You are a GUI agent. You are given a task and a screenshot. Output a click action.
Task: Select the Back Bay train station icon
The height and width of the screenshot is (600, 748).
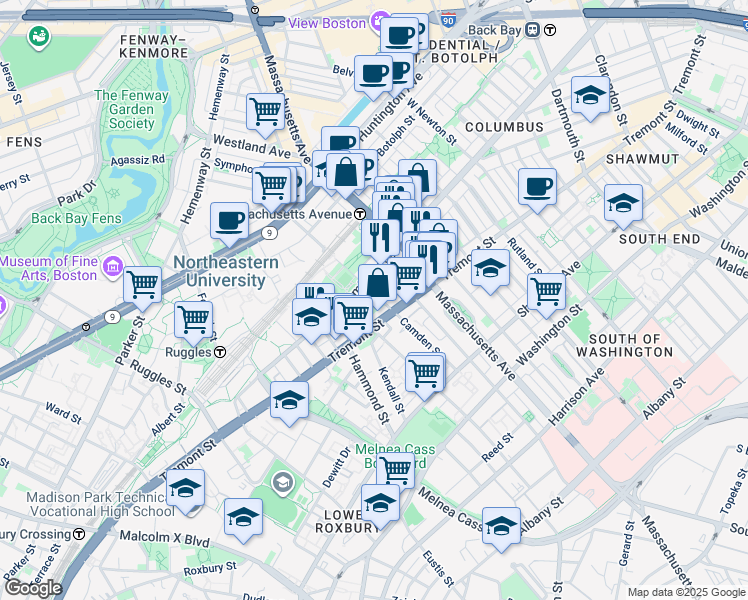click(x=532, y=30)
